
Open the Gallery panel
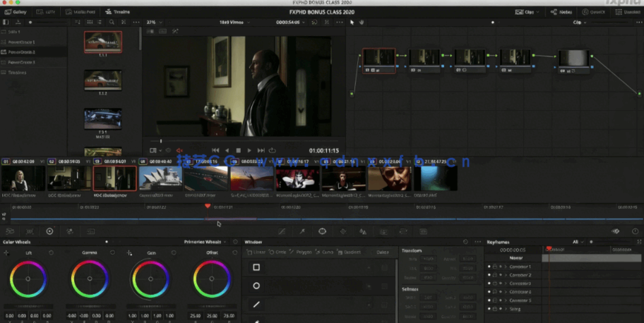coord(16,12)
